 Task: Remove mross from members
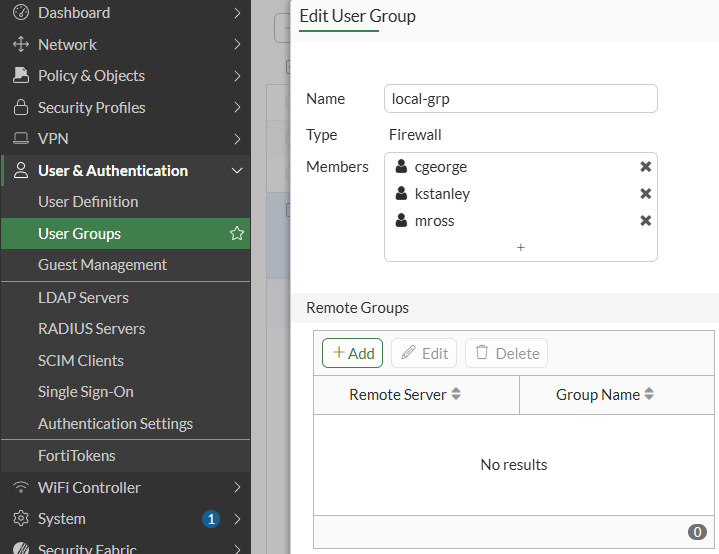(x=646, y=221)
